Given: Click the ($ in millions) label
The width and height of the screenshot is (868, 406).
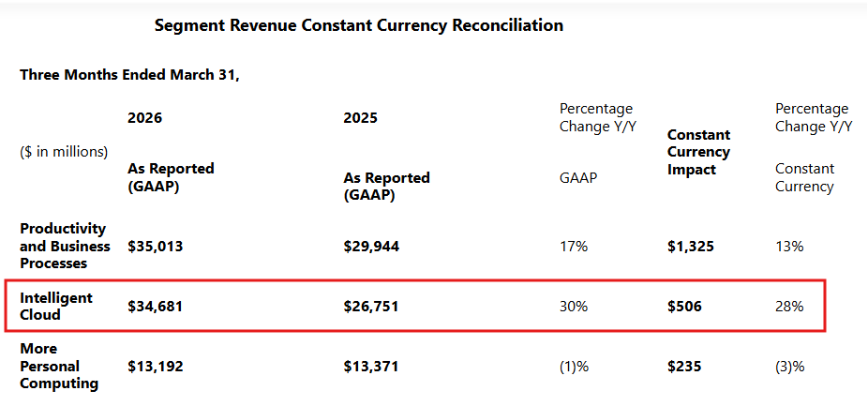Looking at the screenshot, I should 64,152.
